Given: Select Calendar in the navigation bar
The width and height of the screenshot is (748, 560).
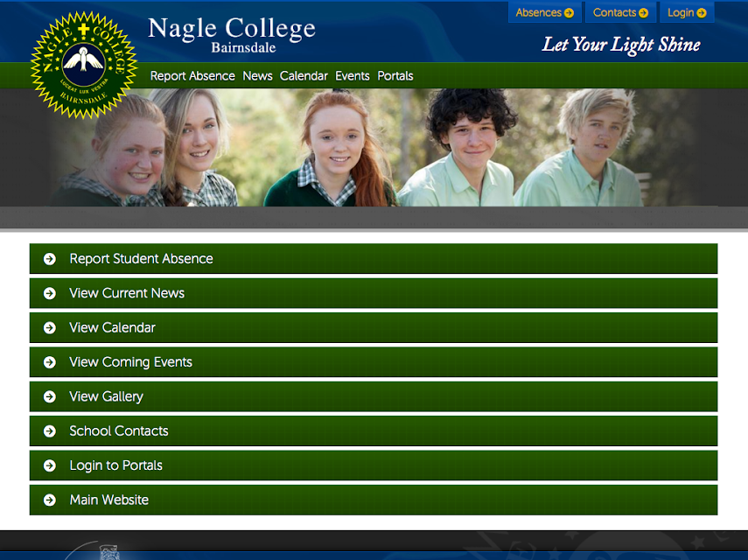Looking at the screenshot, I should [304, 76].
